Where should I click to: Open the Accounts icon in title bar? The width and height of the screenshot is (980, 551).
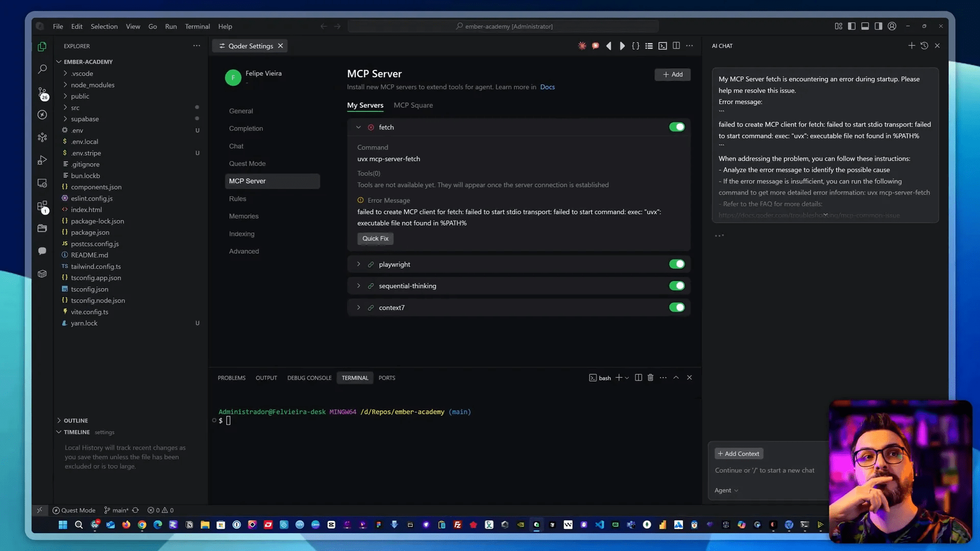click(x=892, y=26)
